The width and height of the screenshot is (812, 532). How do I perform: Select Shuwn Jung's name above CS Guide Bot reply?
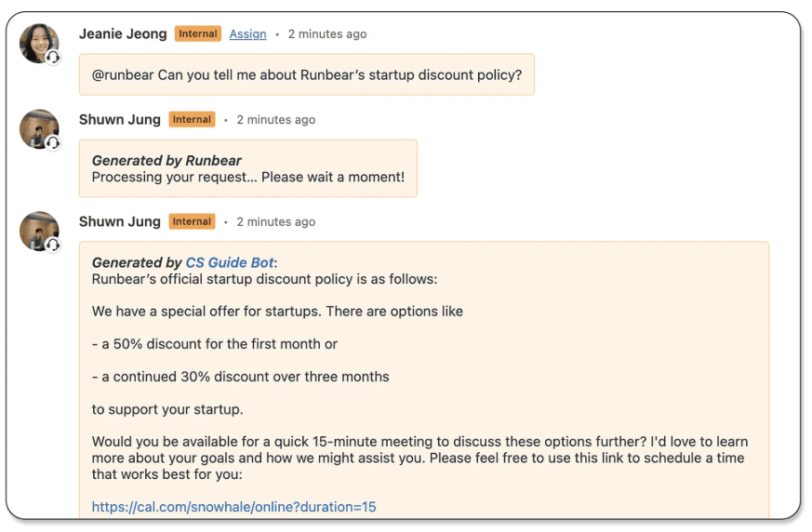pyautogui.click(x=119, y=221)
